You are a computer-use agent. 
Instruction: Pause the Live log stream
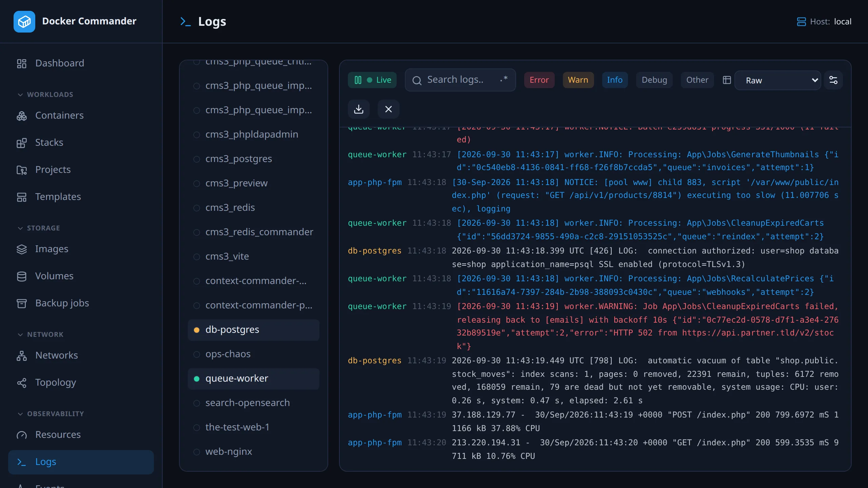coord(372,80)
